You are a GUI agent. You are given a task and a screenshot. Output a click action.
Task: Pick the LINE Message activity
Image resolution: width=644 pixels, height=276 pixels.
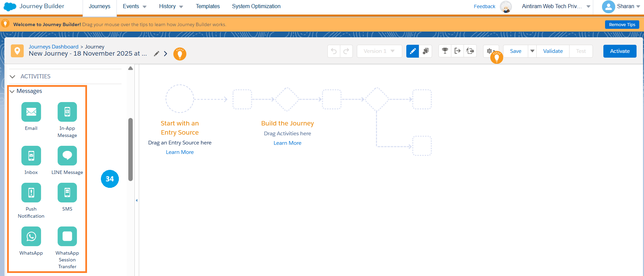coord(67,156)
